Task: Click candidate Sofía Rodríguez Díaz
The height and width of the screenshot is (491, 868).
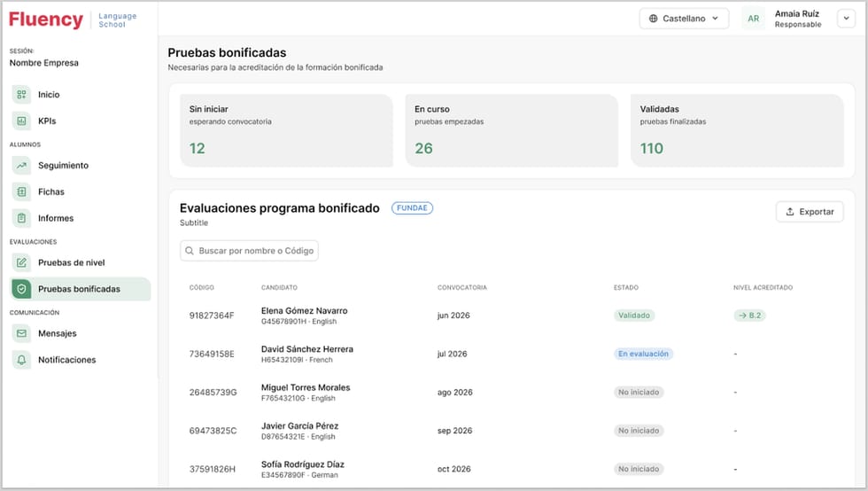Action: [x=303, y=464]
